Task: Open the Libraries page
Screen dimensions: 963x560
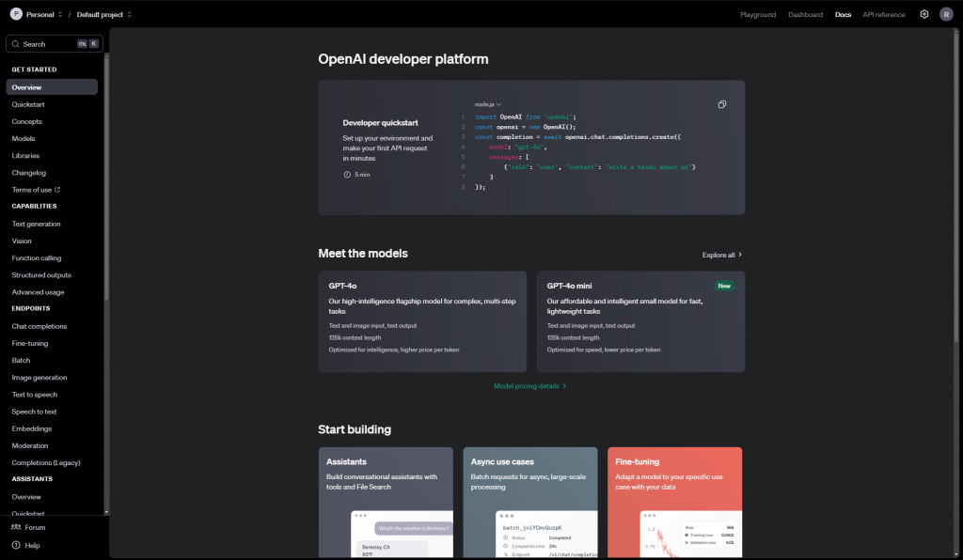Action: 25,156
